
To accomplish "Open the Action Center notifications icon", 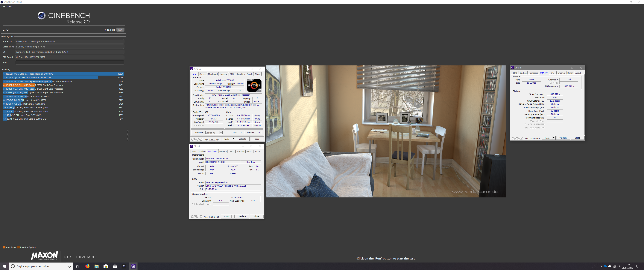I will coord(638,266).
